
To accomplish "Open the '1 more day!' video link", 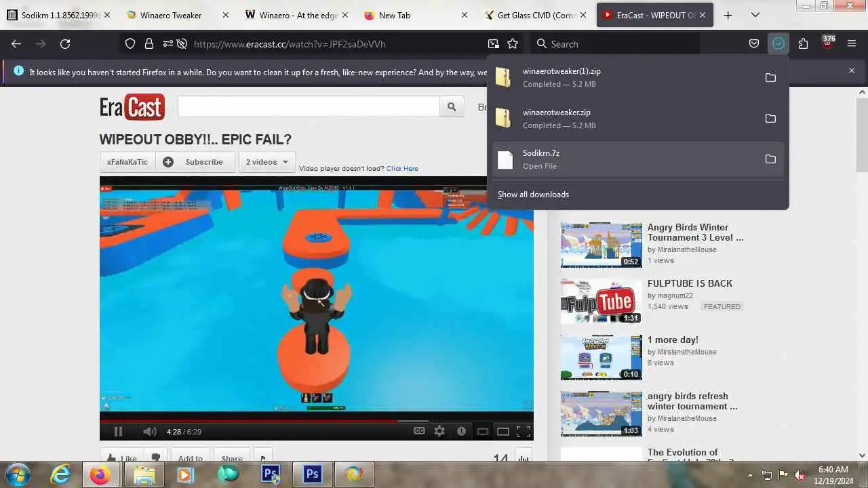I will (x=673, y=340).
